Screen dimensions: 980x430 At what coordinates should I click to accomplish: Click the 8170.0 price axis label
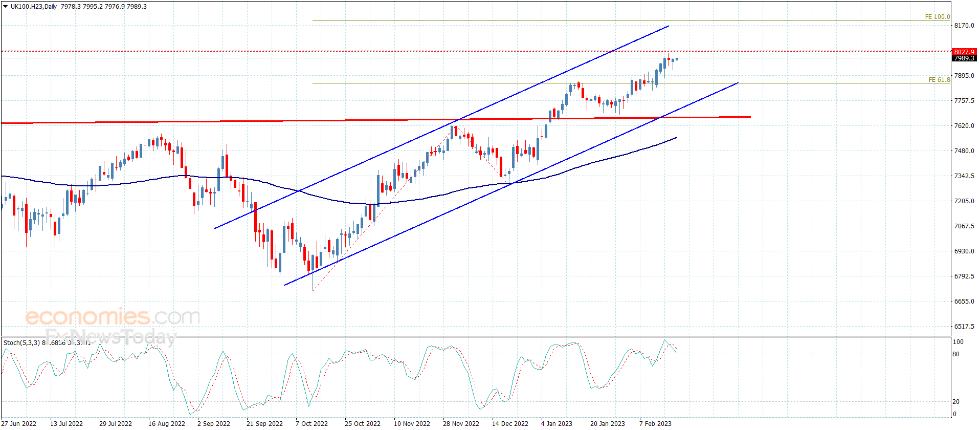click(x=964, y=26)
